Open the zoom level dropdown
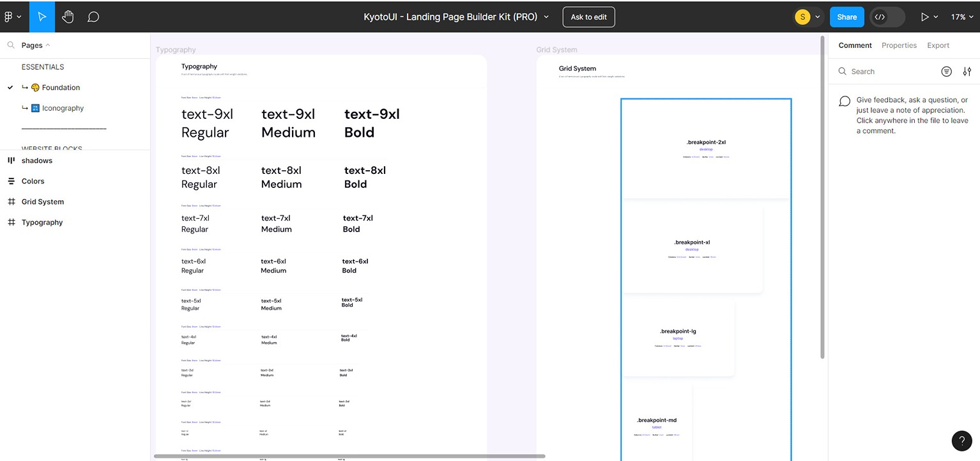Screen dimensions: 980x461 point(961,17)
